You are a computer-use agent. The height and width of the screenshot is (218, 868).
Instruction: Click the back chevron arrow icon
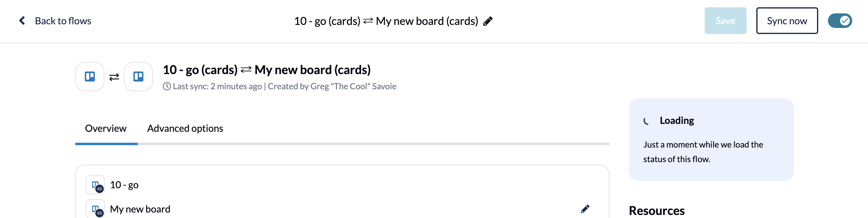pyautogui.click(x=22, y=21)
